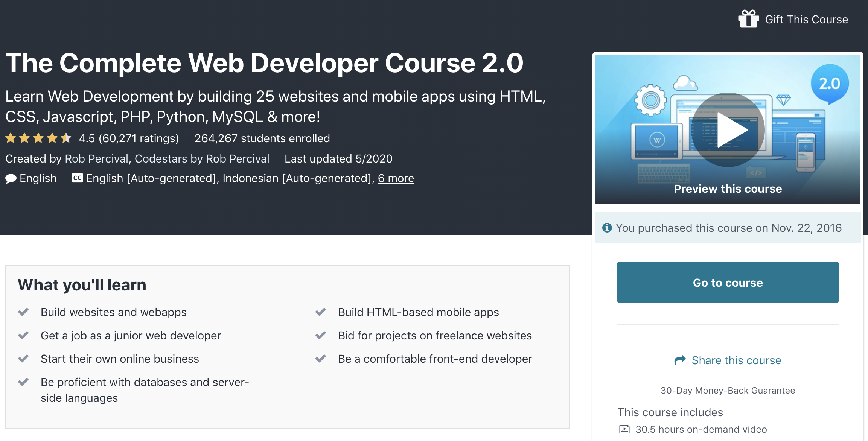868x441 pixels.
Task: Click the creator name Rob Percival
Action: (96, 159)
